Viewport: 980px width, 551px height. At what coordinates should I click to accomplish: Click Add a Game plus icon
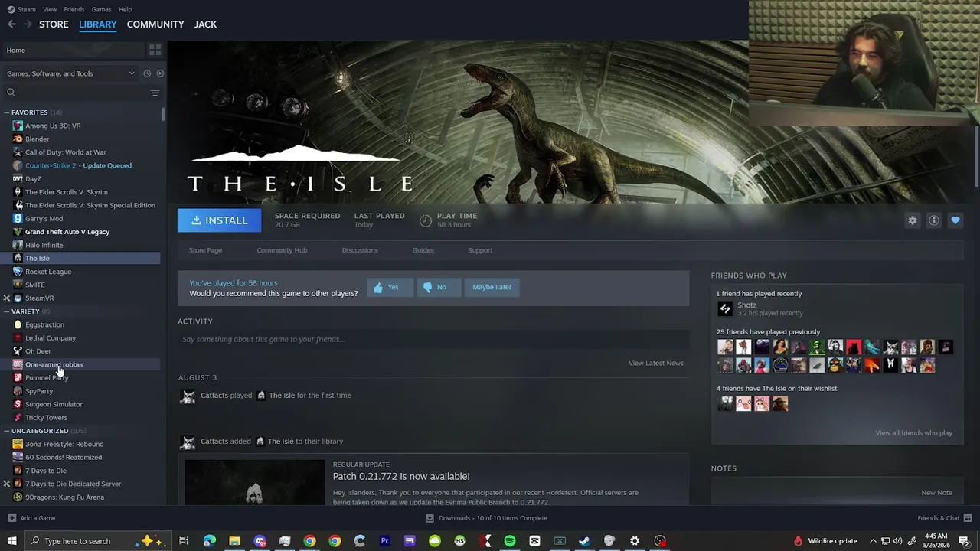coord(12,518)
